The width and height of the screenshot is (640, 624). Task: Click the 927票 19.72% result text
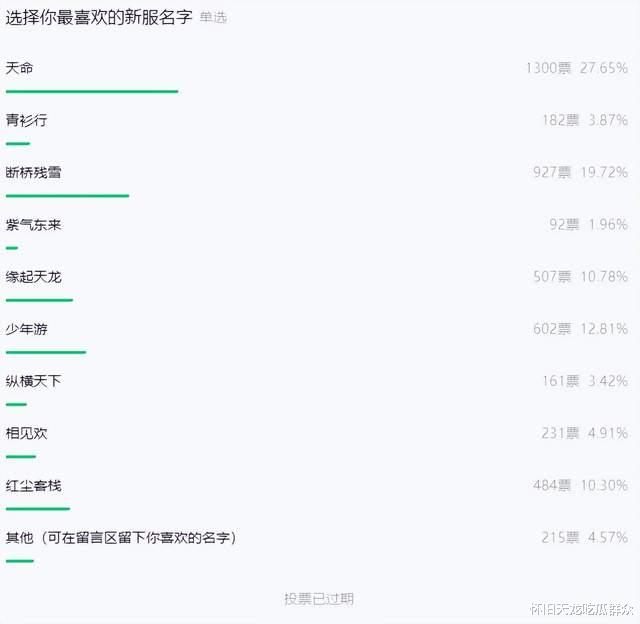coord(580,172)
